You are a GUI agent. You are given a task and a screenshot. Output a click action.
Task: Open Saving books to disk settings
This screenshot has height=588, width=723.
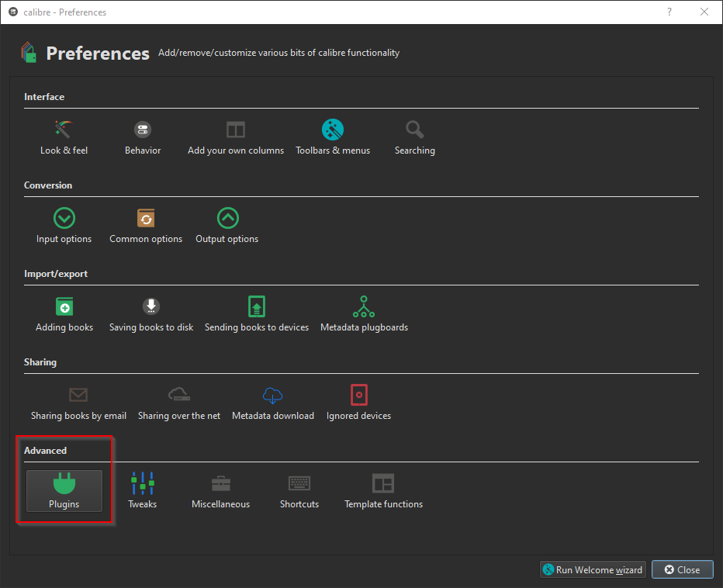(150, 314)
